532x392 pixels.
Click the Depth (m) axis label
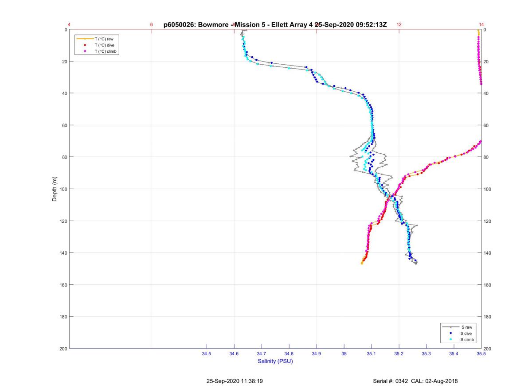[x=55, y=189]
